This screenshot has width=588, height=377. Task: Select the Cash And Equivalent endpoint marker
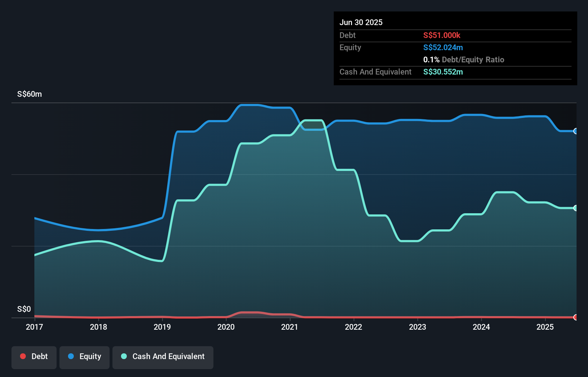point(575,207)
